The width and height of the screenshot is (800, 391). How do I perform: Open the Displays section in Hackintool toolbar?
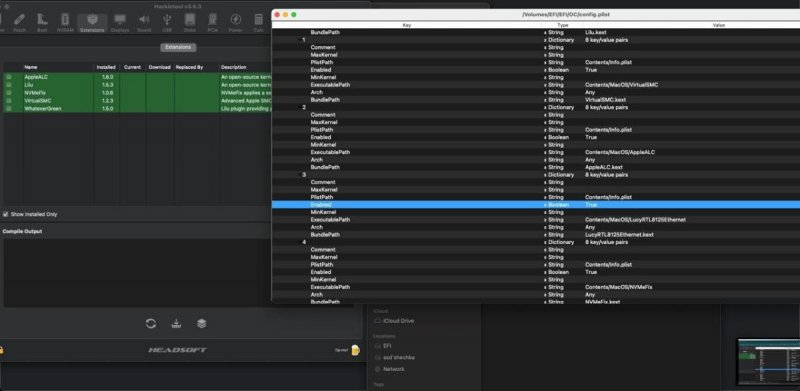[120, 23]
